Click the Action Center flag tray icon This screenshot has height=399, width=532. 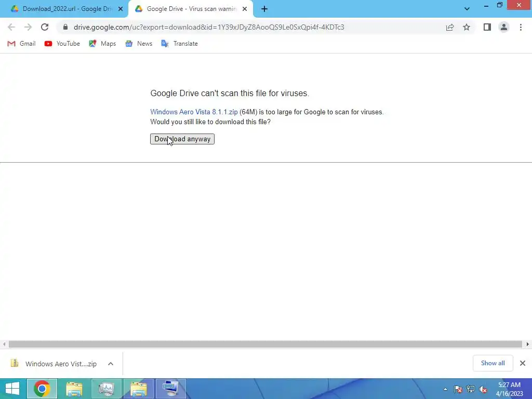click(x=458, y=389)
